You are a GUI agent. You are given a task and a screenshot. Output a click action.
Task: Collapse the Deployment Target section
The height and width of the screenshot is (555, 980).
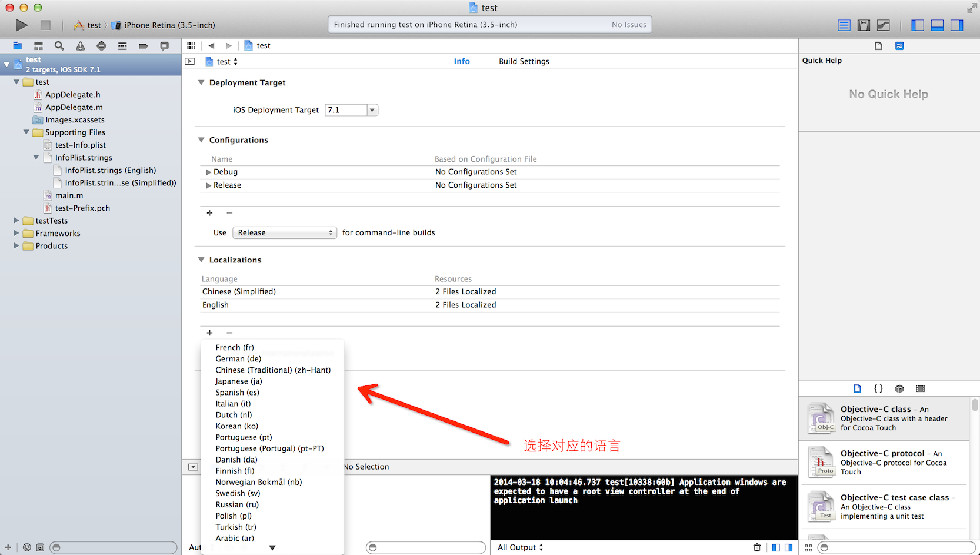tap(201, 82)
